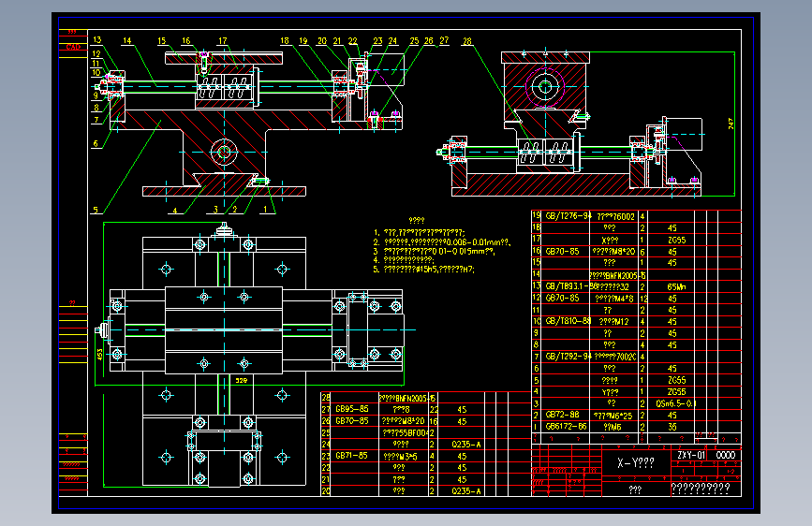This screenshot has width=812, height=526.
Task: Click 'GB95-85' in row 27
Action: tap(352, 409)
